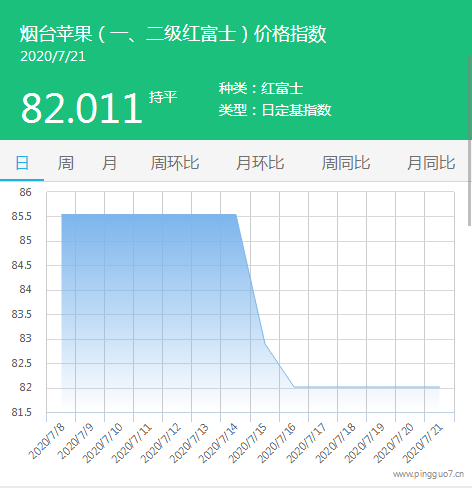Click the chart title 烟台苹果价格指数
Viewport: 472px width, 488px height.
click(173, 34)
